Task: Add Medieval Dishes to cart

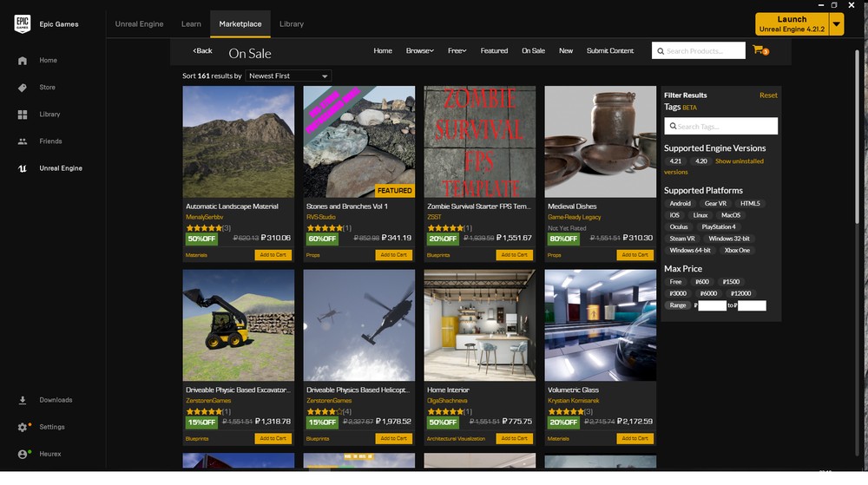Action: [635, 255]
